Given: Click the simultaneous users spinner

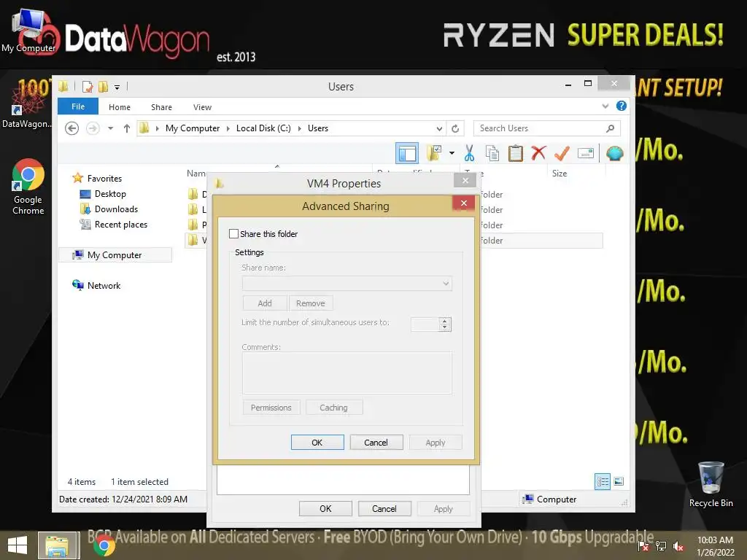Looking at the screenshot, I should coord(444,324).
